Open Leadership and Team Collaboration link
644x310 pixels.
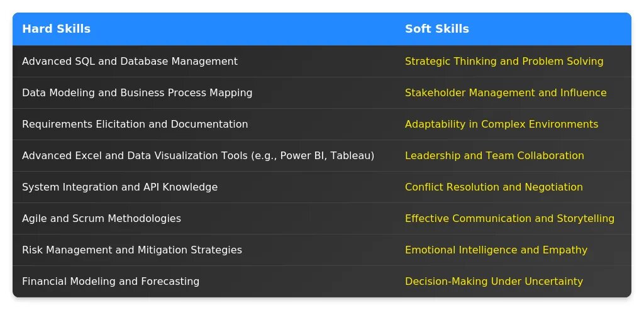[494, 156]
